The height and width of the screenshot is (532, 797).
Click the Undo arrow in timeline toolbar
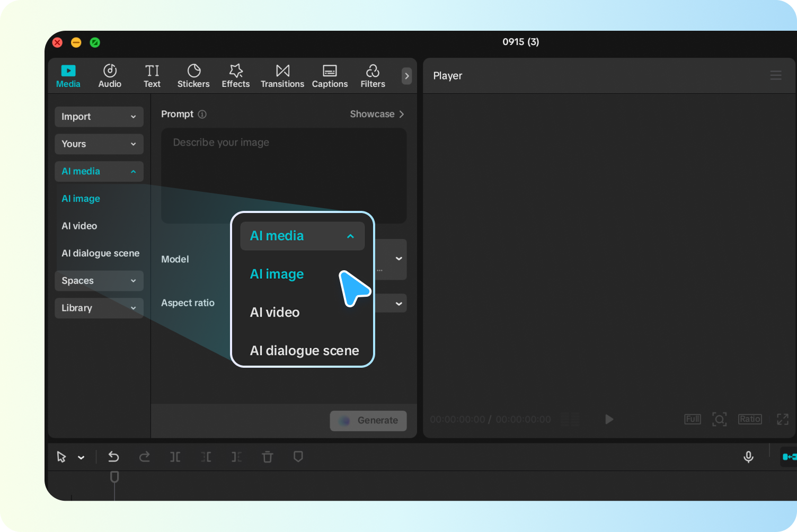(x=113, y=457)
